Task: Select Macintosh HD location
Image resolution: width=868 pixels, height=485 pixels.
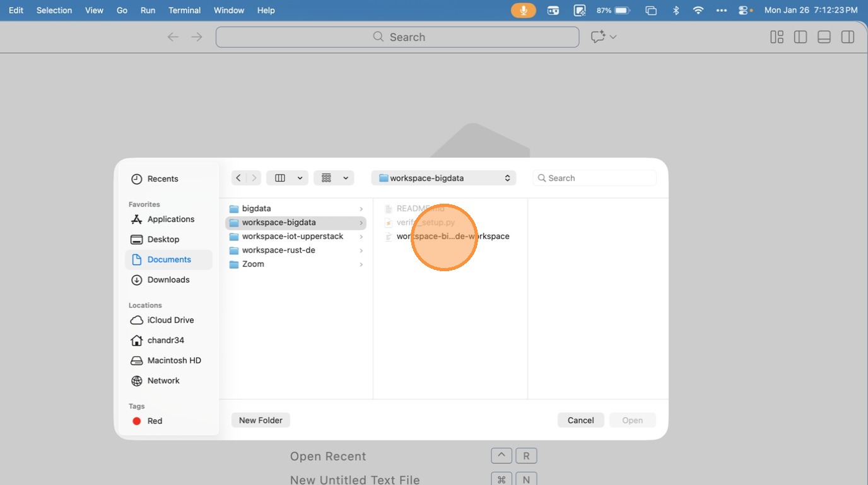Action: coord(169,361)
